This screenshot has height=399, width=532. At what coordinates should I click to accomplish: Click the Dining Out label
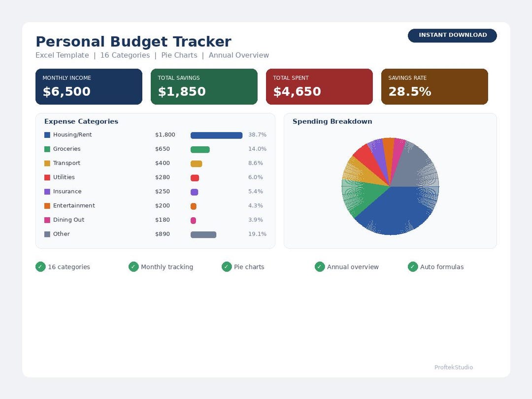[x=68, y=220]
